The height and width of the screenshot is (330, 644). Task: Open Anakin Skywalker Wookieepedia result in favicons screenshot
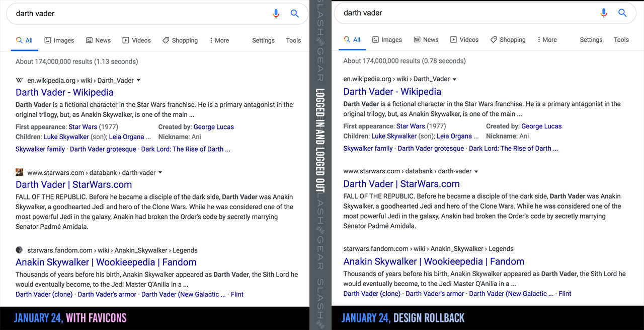pyautogui.click(x=106, y=262)
